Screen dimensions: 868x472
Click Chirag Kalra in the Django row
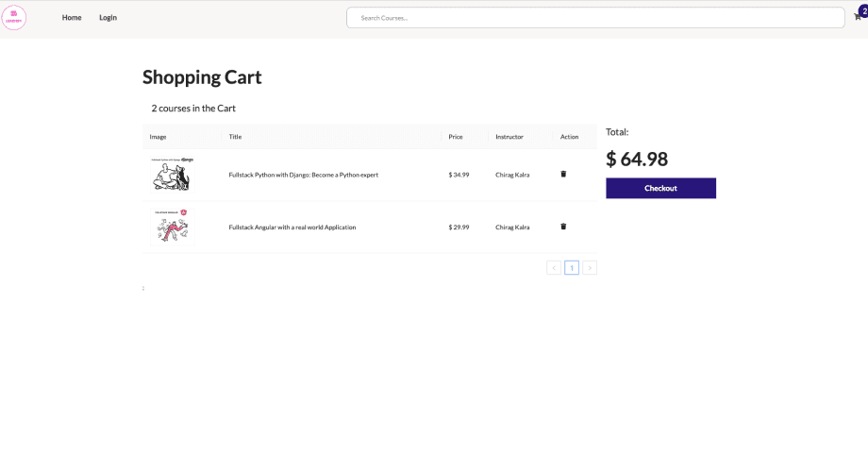(512, 175)
